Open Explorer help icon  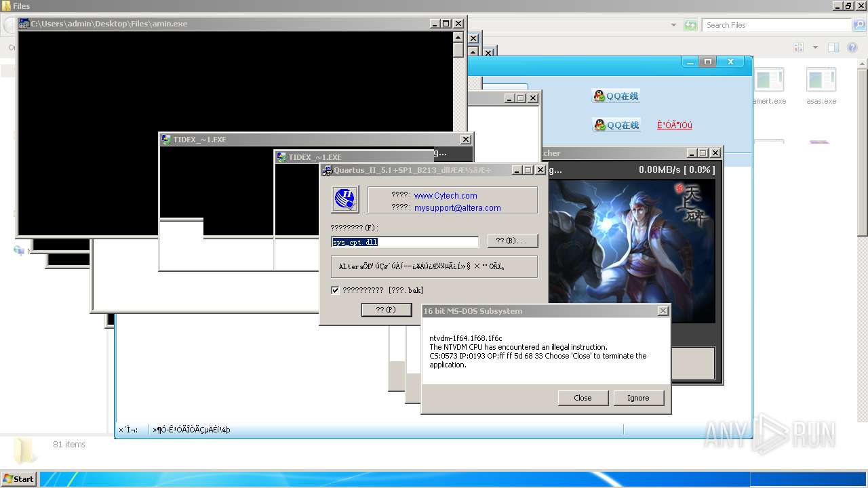pos(854,47)
